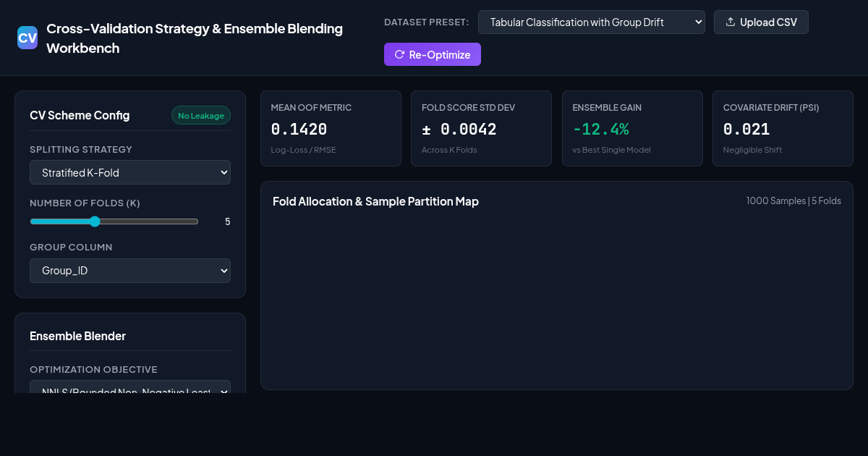Click the Upload CSV button
This screenshot has height=456, width=868.
(761, 22)
